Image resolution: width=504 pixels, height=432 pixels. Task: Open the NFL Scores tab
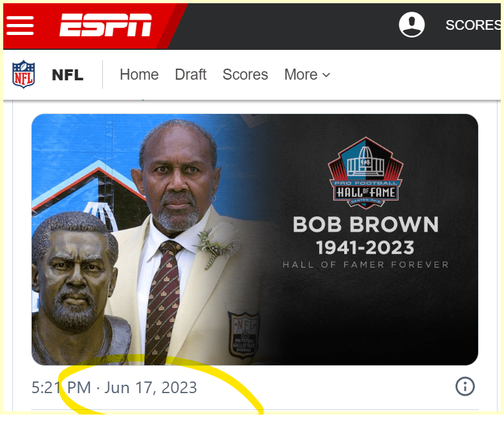click(x=245, y=74)
